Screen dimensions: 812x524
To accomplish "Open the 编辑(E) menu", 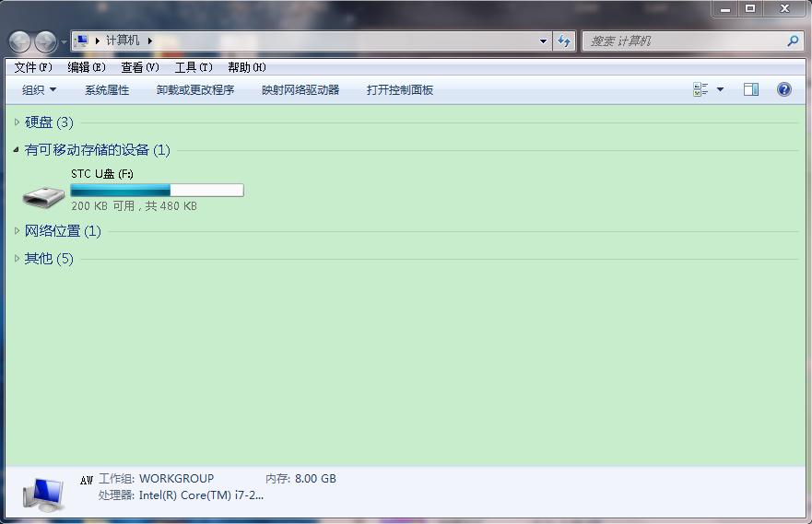I will (x=87, y=67).
